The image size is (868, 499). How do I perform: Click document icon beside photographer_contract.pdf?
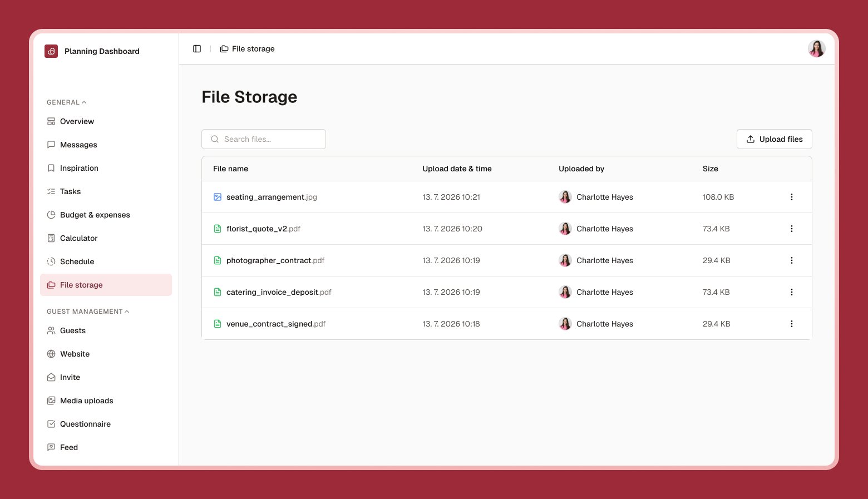[218, 260]
